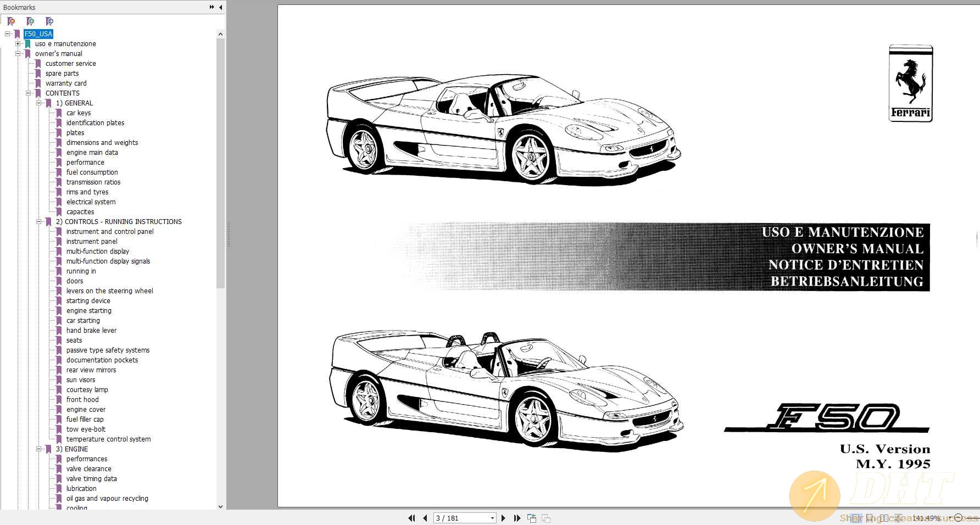Open the 'customer service' bookmark
Screen dimensions: 980x525
(x=70, y=64)
